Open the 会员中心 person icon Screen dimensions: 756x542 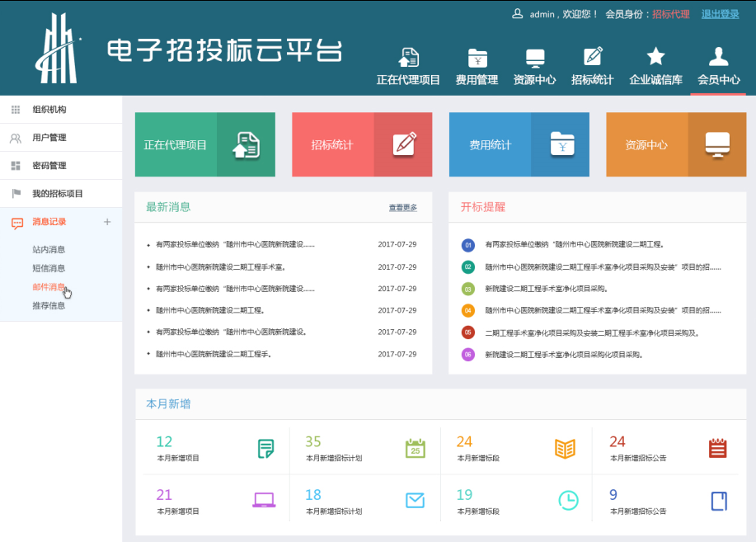pos(718,56)
